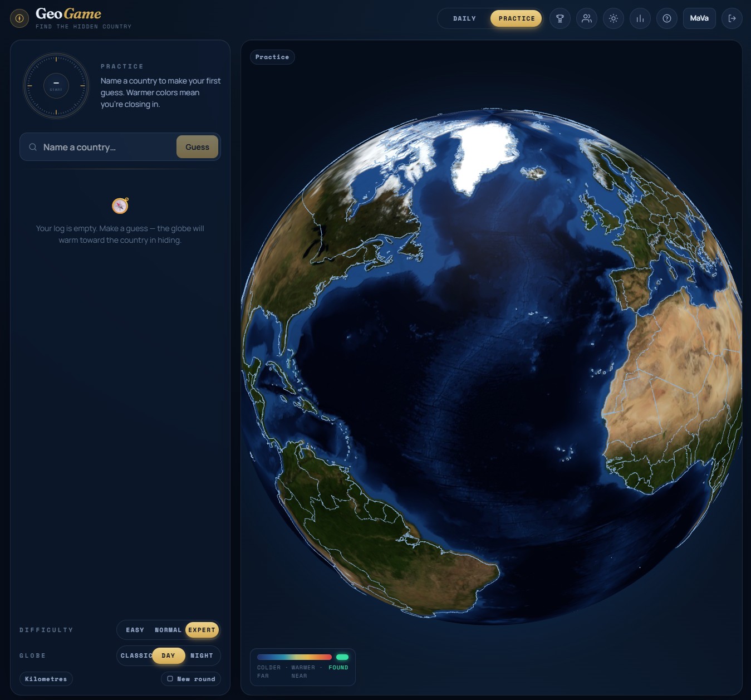Click the Guess button
This screenshot has height=700, width=751.
point(197,147)
